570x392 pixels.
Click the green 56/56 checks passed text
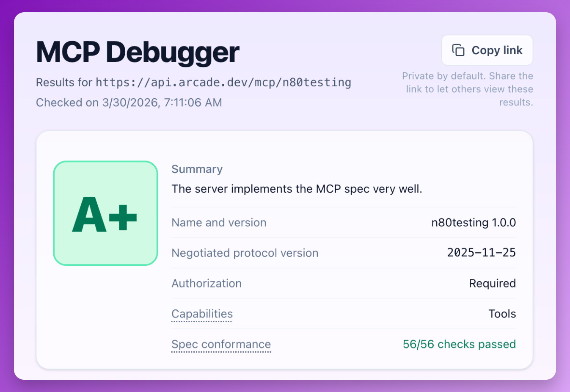pyautogui.click(x=459, y=345)
